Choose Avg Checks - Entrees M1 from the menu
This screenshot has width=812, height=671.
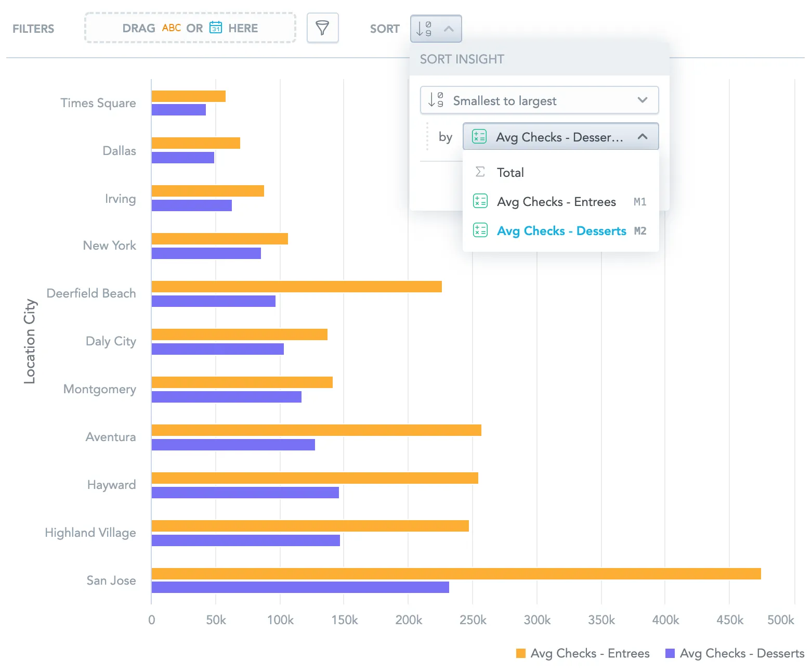[556, 201]
